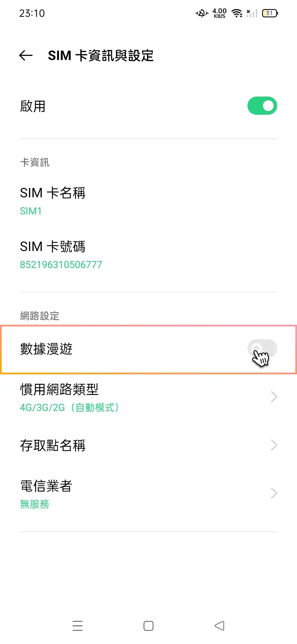Screen dimensions: 297x644
Task: Expand 慣用網路類型 network type options
Action: (148, 396)
